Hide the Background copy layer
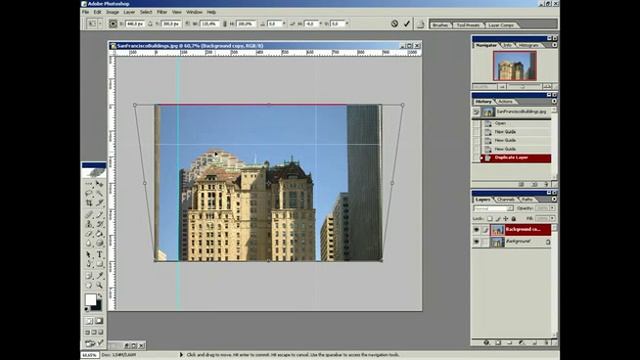Image resolution: width=640 pixels, height=360 pixels. [x=476, y=230]
